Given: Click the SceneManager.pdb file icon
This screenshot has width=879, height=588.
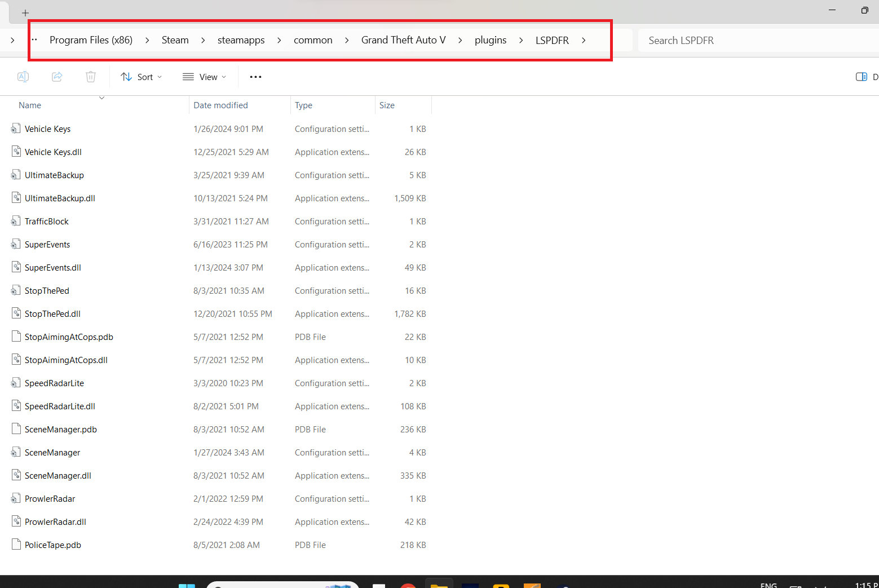Looking at the screenshot, I should tap(16, 429).
